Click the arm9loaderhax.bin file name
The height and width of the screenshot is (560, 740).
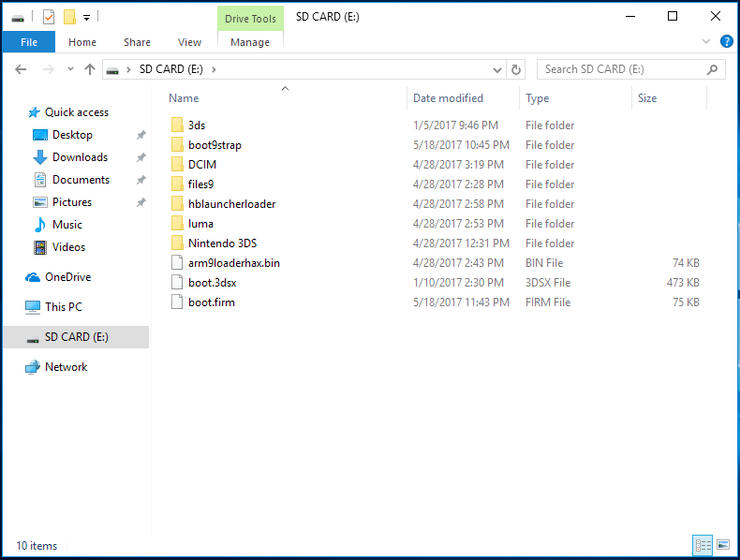[234, 263]
